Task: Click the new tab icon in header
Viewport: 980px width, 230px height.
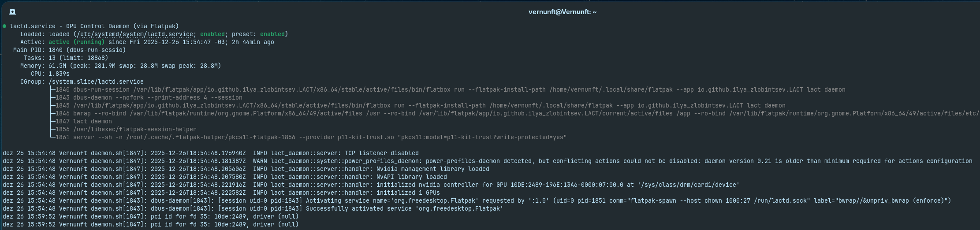Action: [x=12, y=12]
